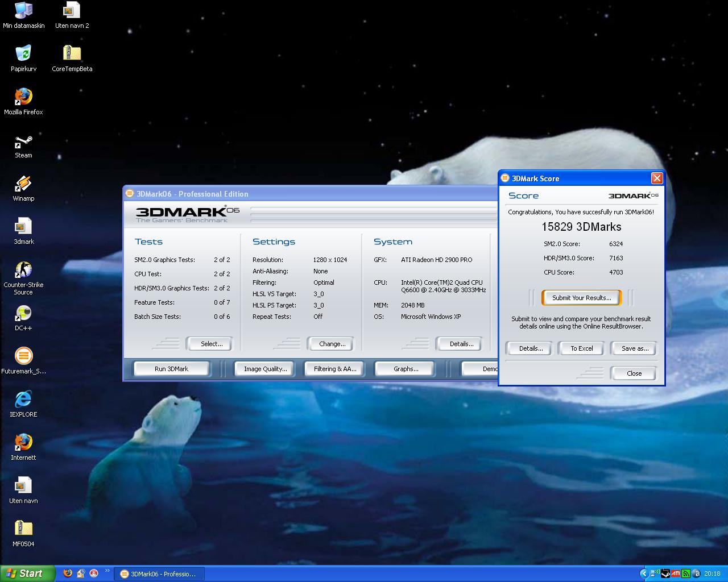Viewport: 728px width, 582px height.
Task: Open the 3dmark image file on desktop
Action: tap(23, 231)
